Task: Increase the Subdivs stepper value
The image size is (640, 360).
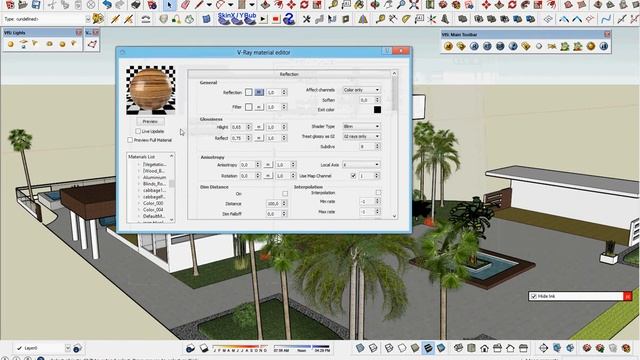Action: [x=377, y=145]
